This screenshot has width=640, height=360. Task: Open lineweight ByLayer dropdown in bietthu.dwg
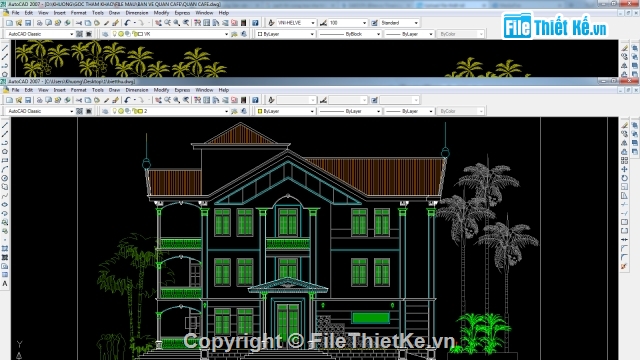(x=409, y=111)
